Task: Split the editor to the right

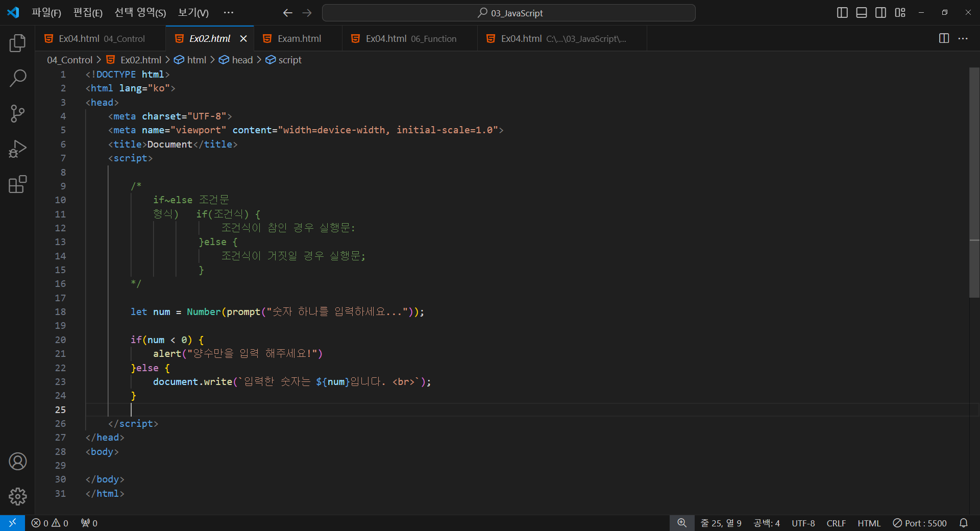Action: (944, 38)
